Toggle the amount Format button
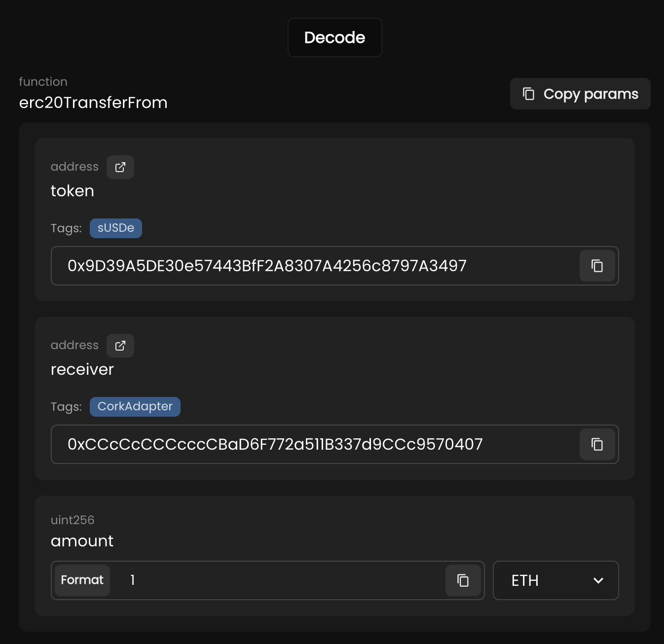 pos(82,580)
